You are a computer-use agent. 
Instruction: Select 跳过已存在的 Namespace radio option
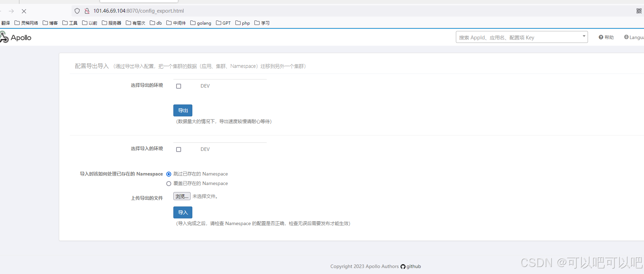[169, 174]
